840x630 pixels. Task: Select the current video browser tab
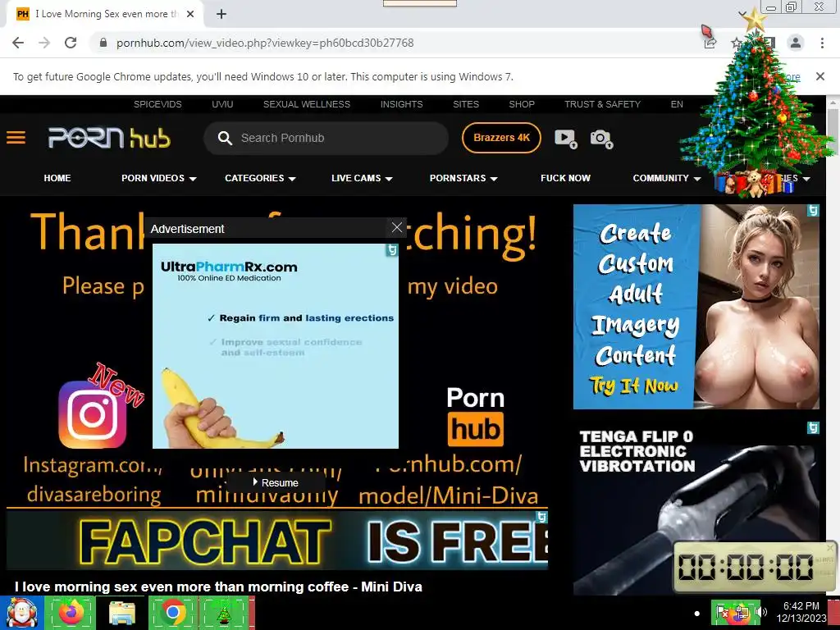(105, 15)
